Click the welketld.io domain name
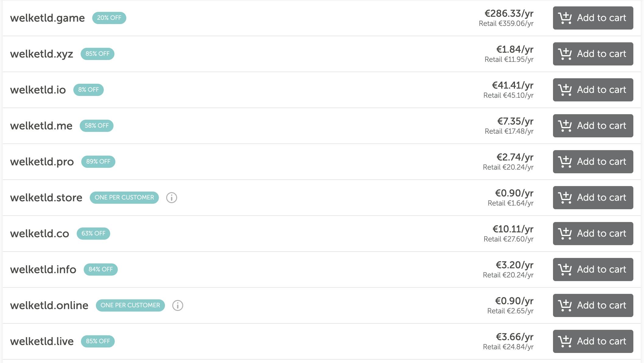 pyautogui.click(x=38, y=90)
